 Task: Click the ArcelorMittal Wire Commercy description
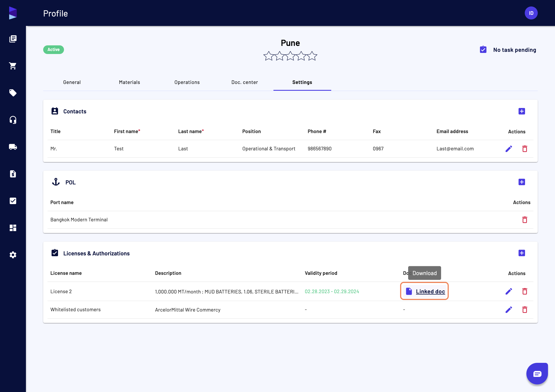pos(188,310)
